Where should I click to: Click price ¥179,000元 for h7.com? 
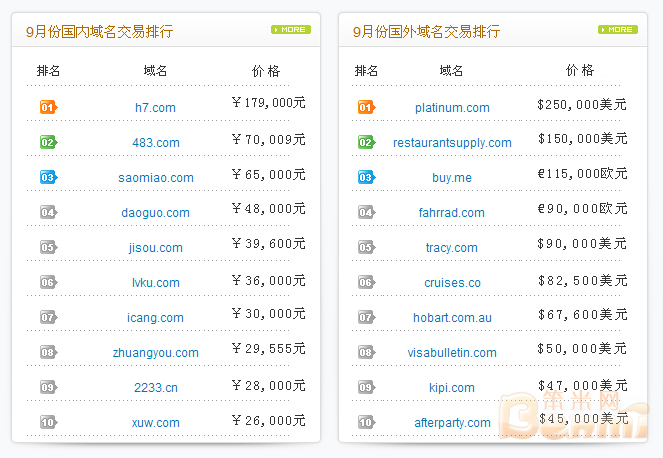[268, 102]
